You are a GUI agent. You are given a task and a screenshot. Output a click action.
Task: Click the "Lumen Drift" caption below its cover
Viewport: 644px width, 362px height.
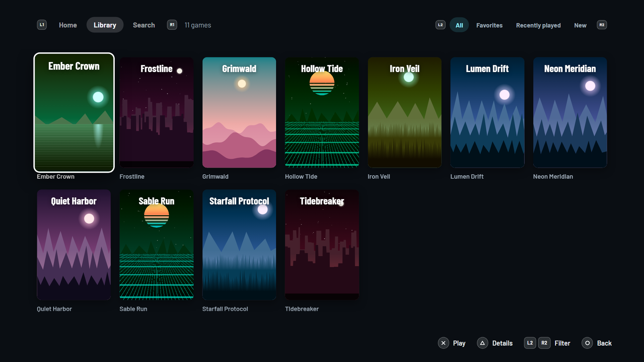(467, 177)
